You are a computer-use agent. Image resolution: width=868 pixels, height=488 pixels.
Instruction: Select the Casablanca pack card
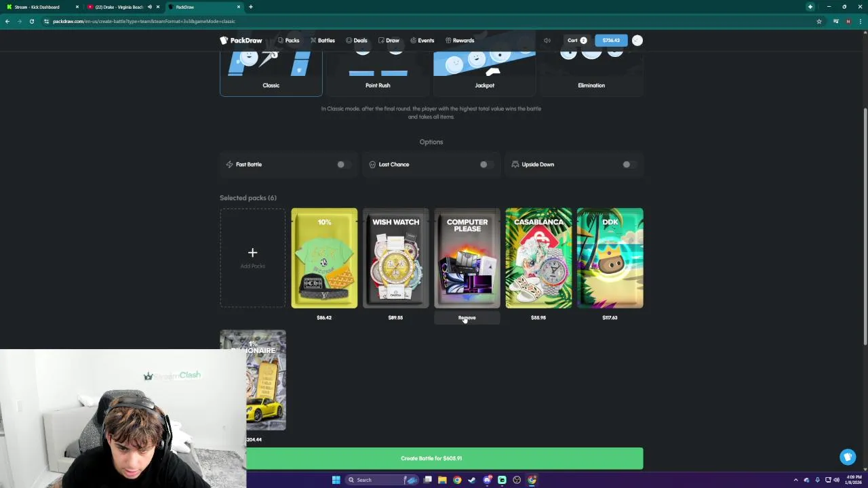[538, 258]
